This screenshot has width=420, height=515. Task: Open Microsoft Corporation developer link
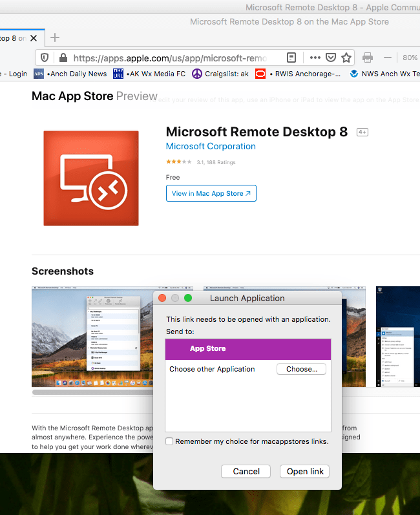click(x=211, y=146)
